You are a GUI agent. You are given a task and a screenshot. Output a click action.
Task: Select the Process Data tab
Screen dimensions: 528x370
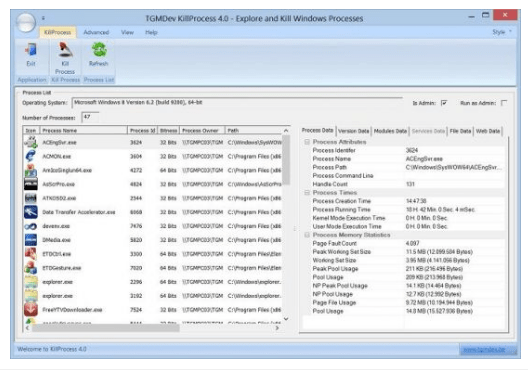pyautogui.click(x=317, y=130)
